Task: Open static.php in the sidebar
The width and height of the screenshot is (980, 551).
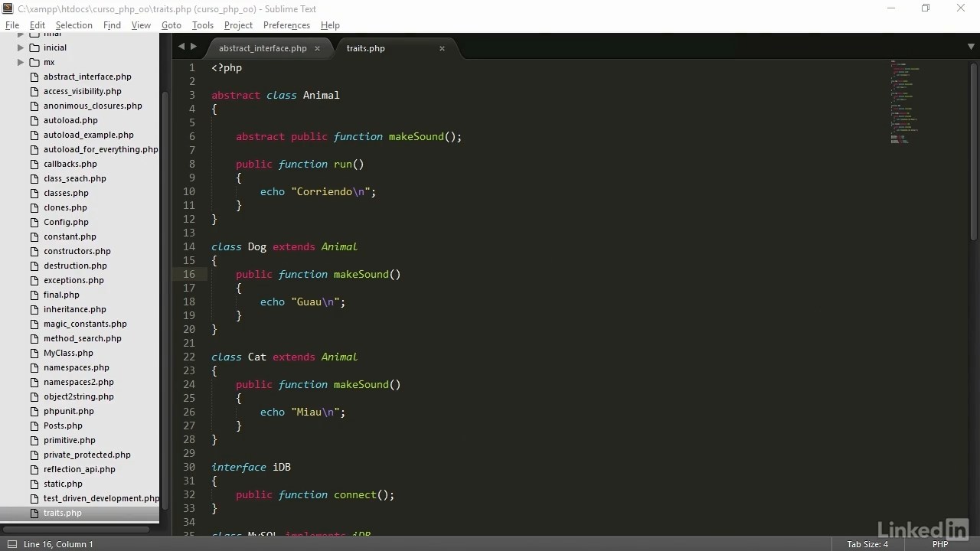Action: click(63, 484)
